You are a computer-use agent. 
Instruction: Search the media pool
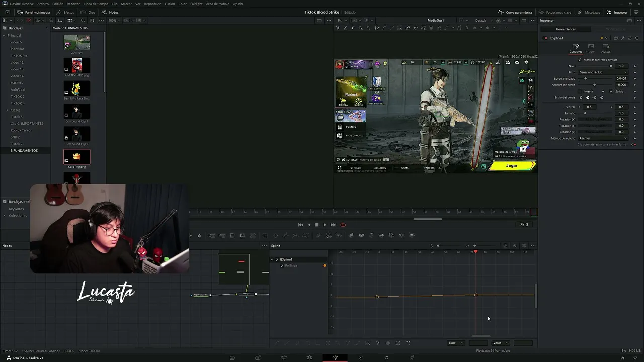click(83, 20)
